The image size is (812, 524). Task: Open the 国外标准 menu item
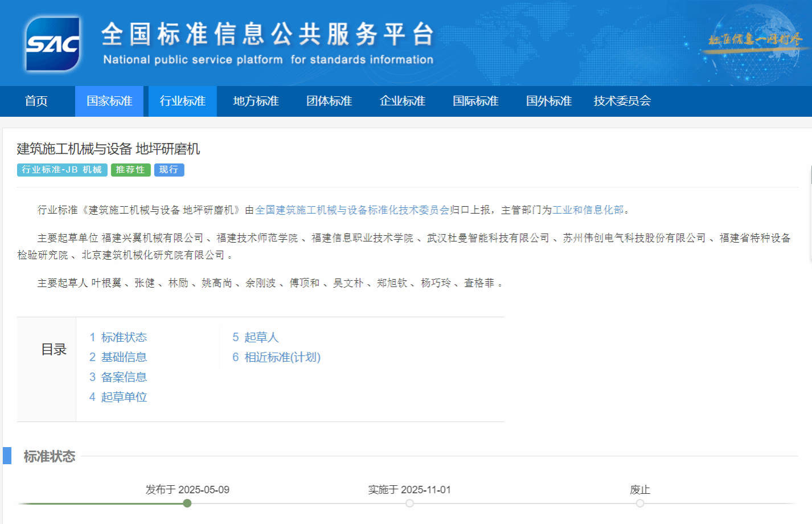tap(549, 101)
